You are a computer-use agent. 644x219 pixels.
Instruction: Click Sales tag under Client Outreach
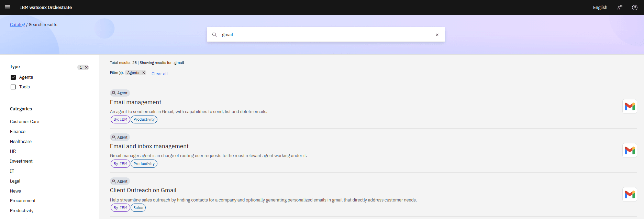(x=138, y=208)
